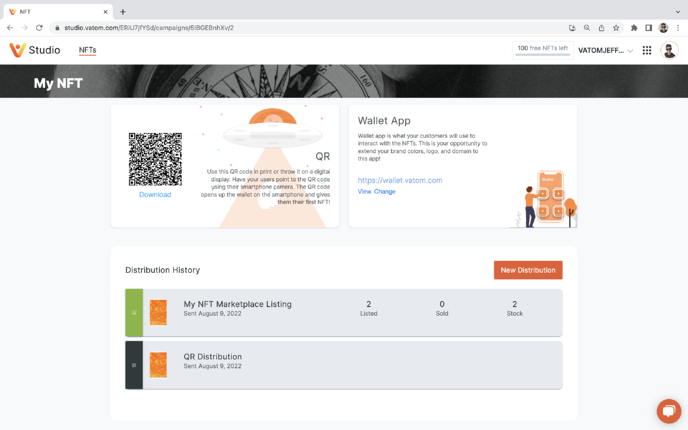Image resolution: width=688 pixels, height=430 pixels.
Task: Open the apps grid menu icon
Action: [x=647, y=50]
